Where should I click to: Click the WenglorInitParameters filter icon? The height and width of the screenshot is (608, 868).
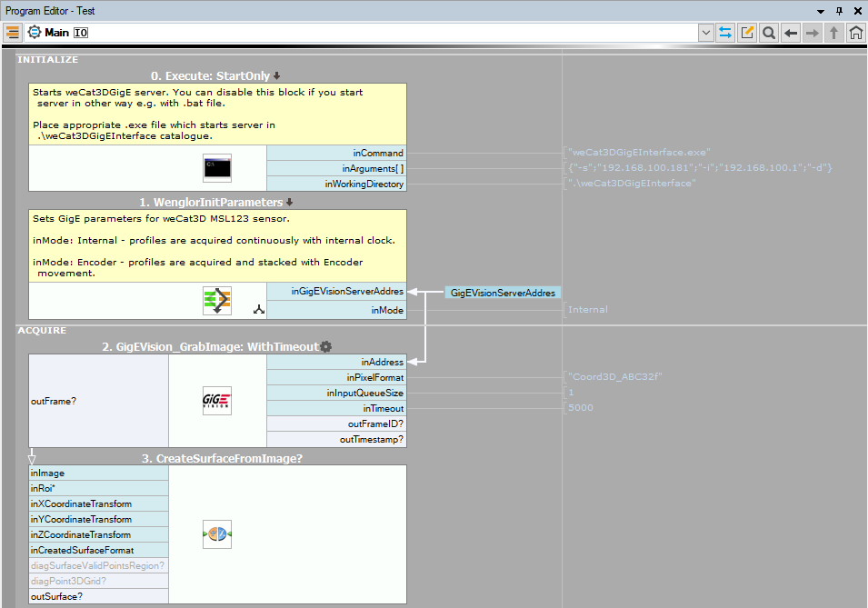tap(217, 300)
